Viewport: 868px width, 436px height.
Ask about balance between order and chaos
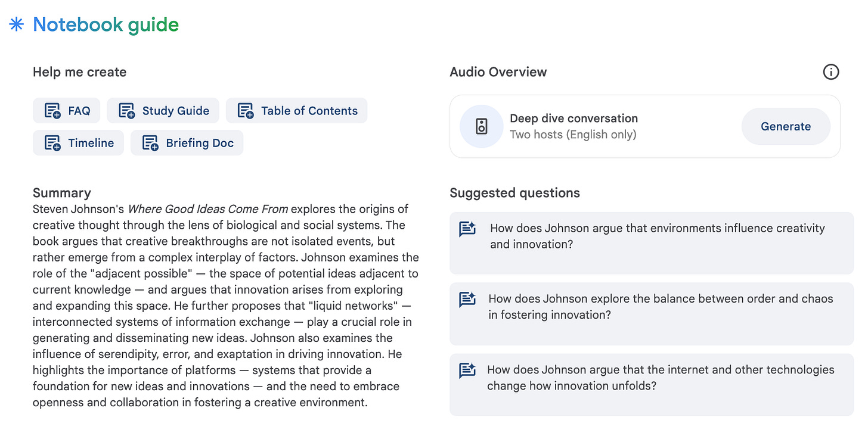click(x=652, y=314)
